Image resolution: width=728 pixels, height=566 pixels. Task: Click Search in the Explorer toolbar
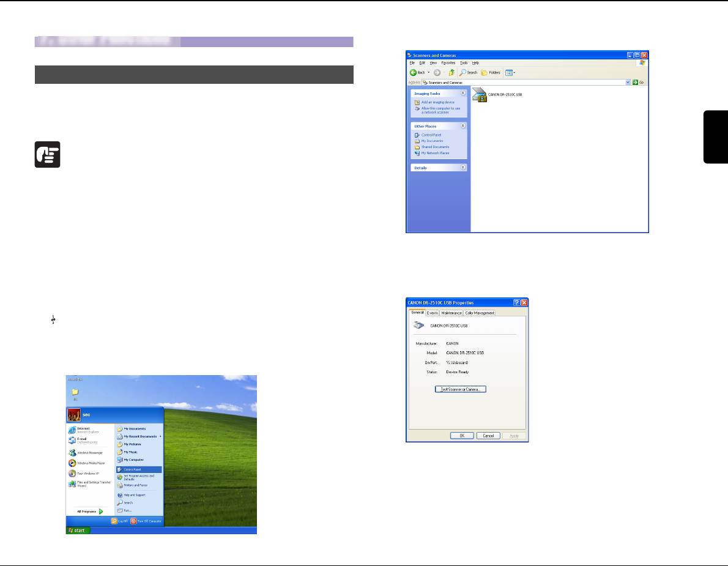coord(469,72)
